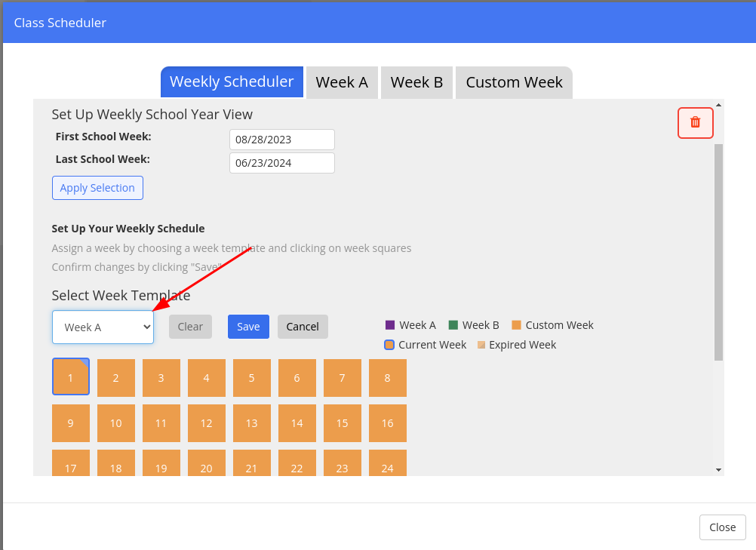The width and height of the screenshot is (756, 550).
Task: Select week square 2
Action: (116, 378)
